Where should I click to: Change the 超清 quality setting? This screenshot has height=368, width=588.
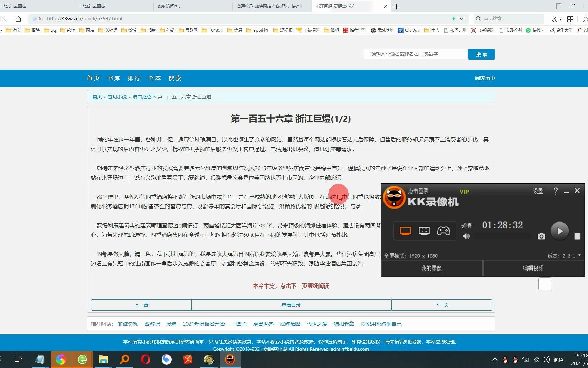tap(467, 226)
